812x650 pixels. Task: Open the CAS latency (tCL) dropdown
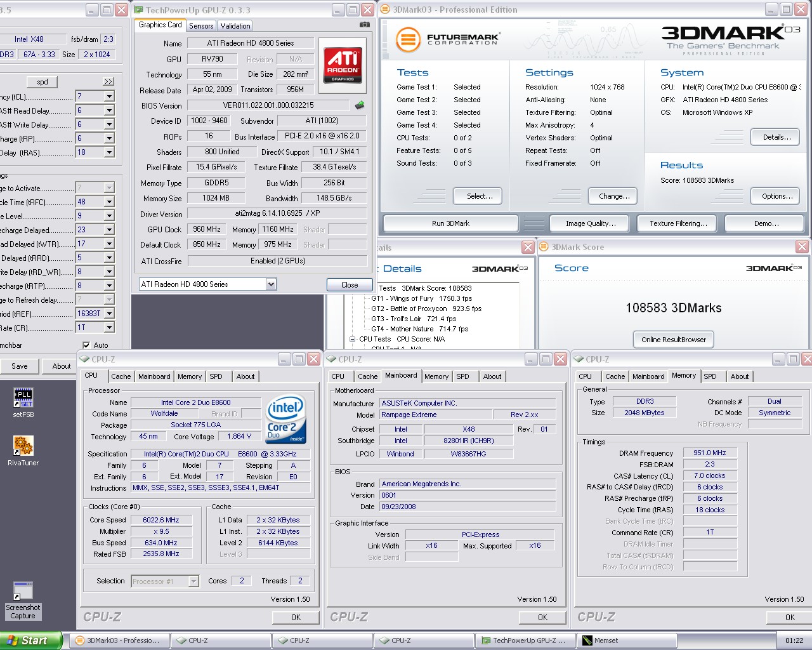pyautogui.click(x=109, y=96)
